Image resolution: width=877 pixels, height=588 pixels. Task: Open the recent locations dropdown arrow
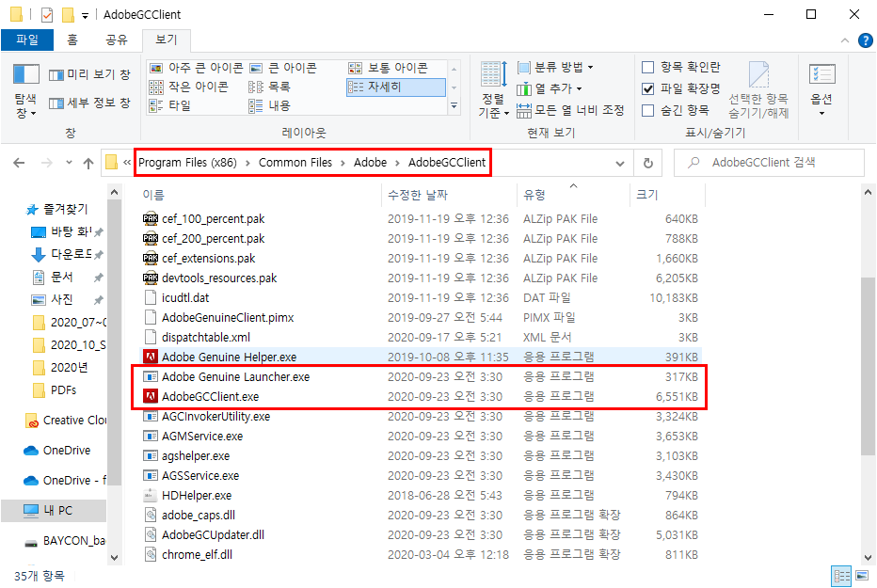[x=69, y=163]
